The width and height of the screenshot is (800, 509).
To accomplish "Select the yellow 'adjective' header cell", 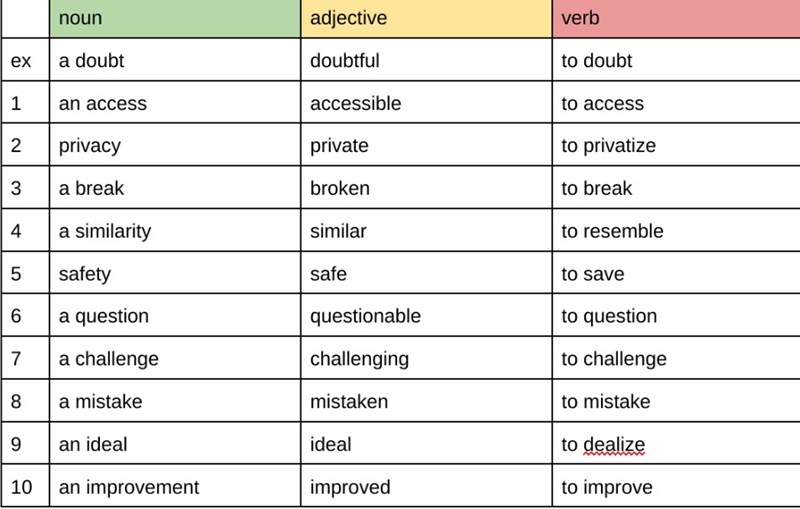I will (426, 19).
